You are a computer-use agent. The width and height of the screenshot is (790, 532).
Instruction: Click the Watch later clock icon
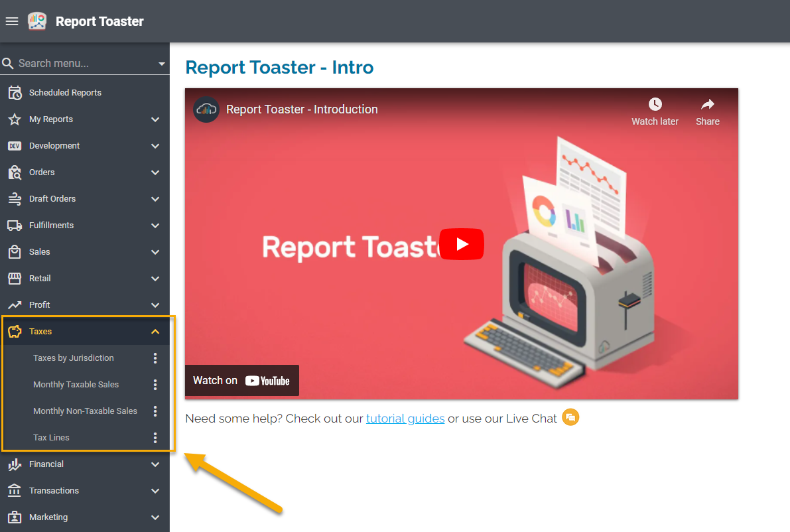click(x=655, y=105)
